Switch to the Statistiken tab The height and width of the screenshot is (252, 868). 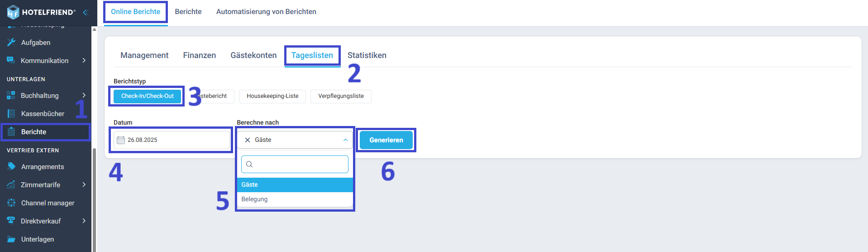point(367,55)
